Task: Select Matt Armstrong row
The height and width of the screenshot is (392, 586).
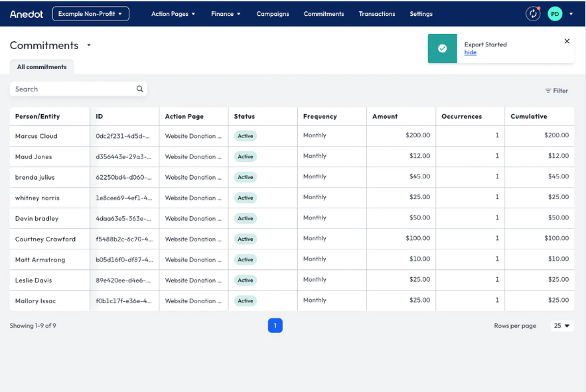Action: tap(292, 259)
